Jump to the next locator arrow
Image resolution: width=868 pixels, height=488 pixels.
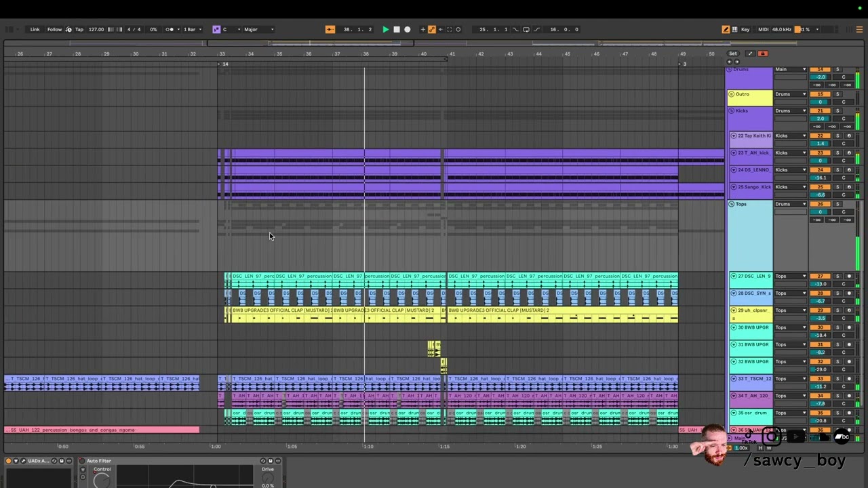coord(737,62)
